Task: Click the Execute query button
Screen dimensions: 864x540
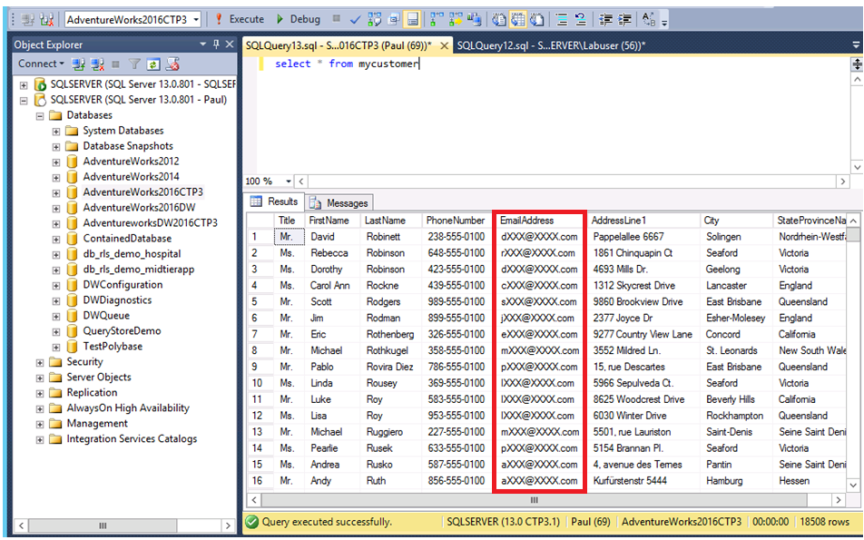Action: [239, 19]
